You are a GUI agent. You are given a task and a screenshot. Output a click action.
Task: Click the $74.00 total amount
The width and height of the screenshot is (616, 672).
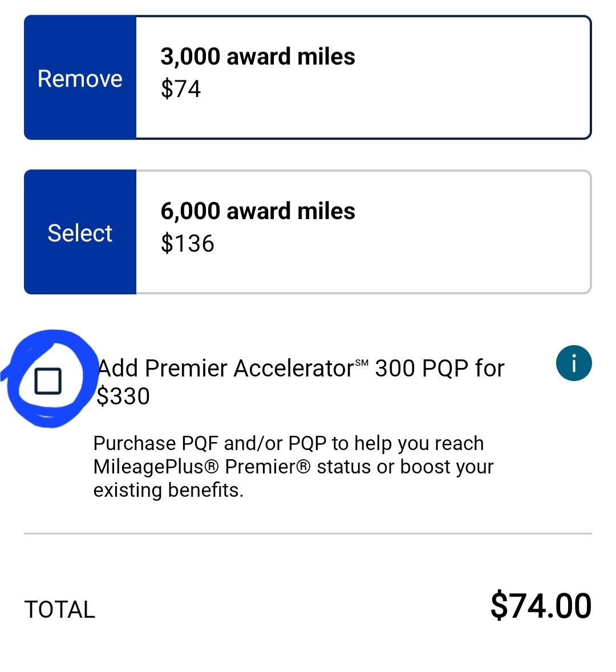click(x=540, y=606)
